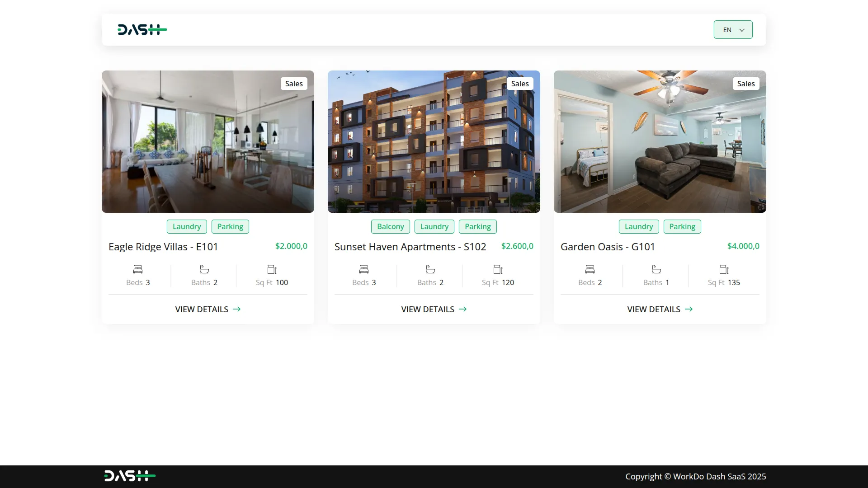Click the $4.000,0 price on Garden Oasis
868x488 pixels.
pyautogui.click(x=743, y=246)
